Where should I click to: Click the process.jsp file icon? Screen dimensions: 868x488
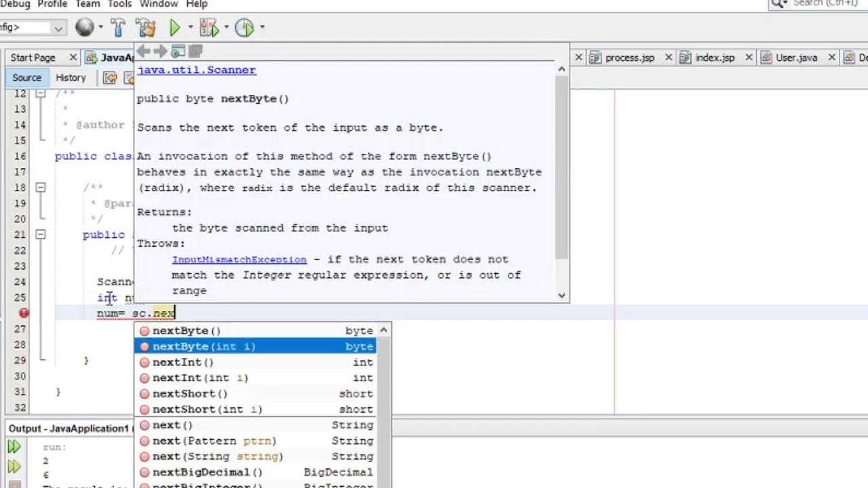(x=595, y=58)
